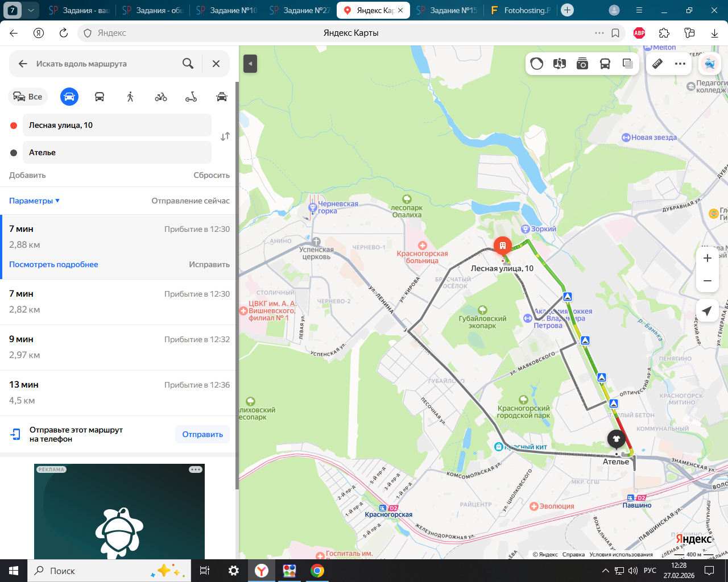Zoom in on the map
The height and width of the screenshot is (582, 728).
click(x=708, y=258)
